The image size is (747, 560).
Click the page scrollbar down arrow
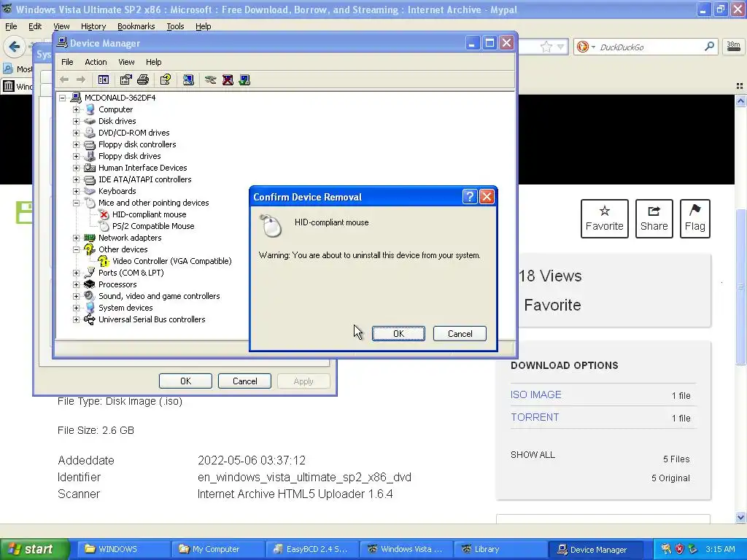pyautogui.click(x=740, y=517)
